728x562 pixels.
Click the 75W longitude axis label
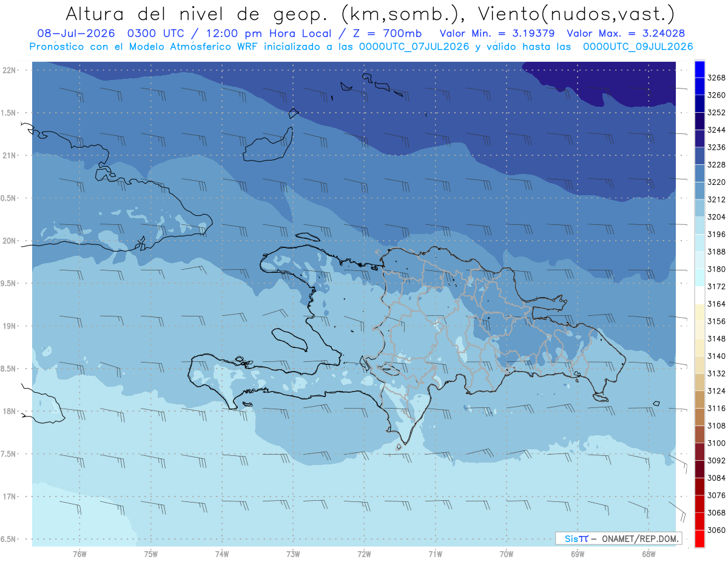151,554
